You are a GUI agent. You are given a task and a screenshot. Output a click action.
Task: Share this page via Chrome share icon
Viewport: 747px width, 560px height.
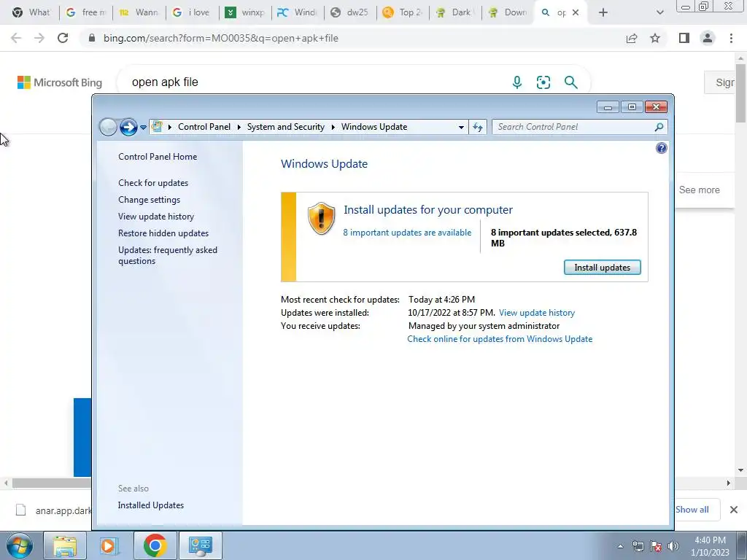tap(632, 38)
